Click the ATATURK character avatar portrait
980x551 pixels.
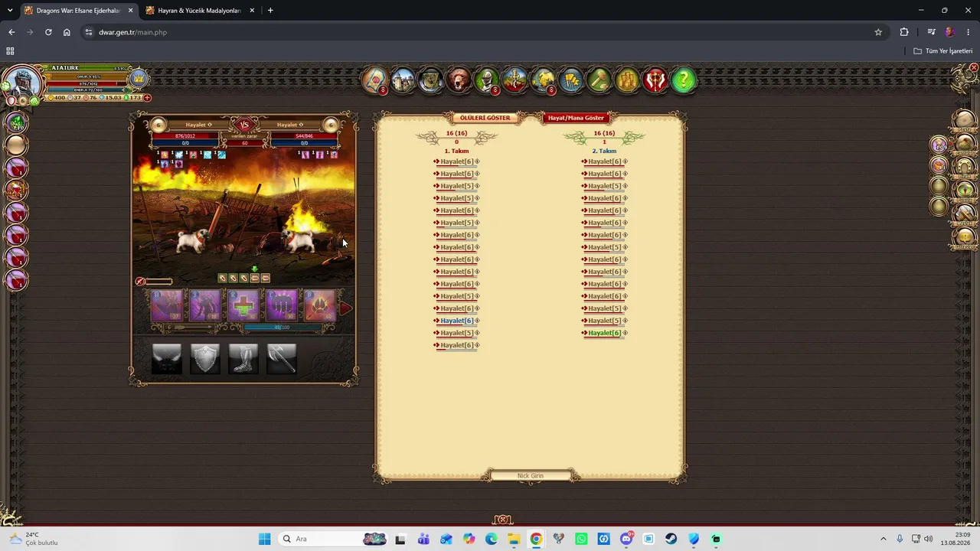24,82
